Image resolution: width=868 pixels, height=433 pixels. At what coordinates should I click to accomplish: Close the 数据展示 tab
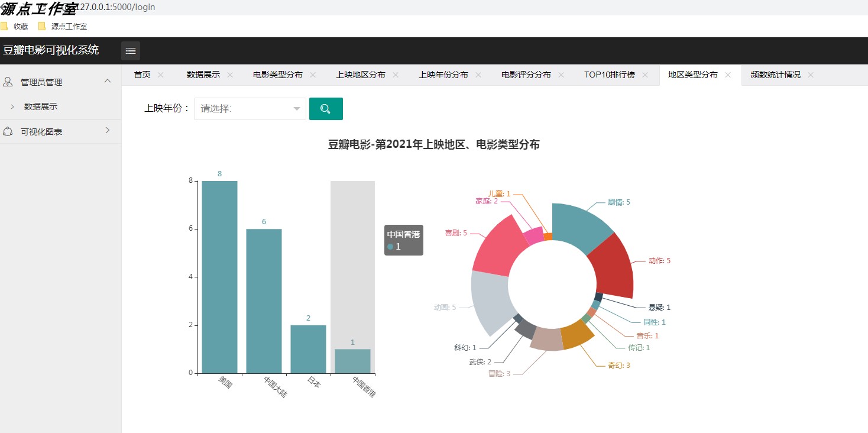230,75
